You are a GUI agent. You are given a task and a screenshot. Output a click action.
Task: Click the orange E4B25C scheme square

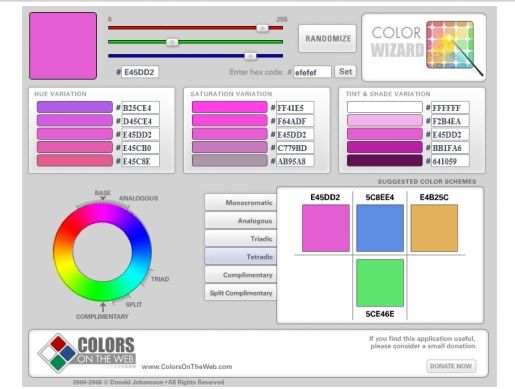click(434, 228)
